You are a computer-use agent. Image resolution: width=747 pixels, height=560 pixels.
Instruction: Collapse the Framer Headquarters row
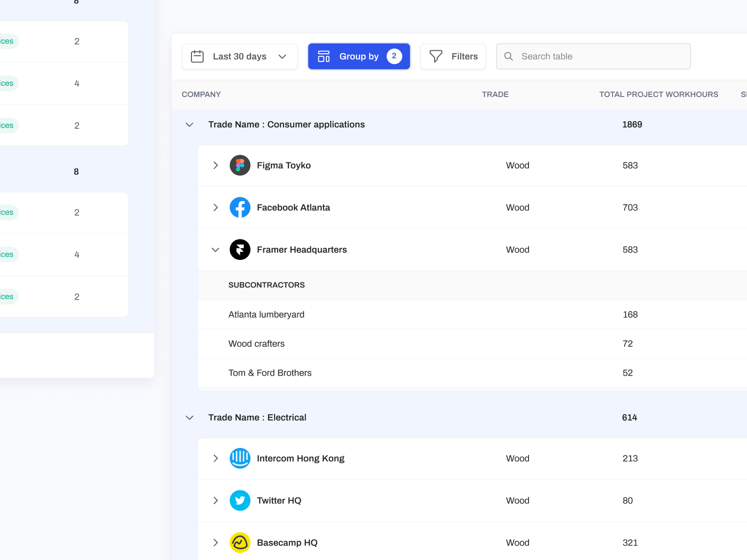[215, 250]
